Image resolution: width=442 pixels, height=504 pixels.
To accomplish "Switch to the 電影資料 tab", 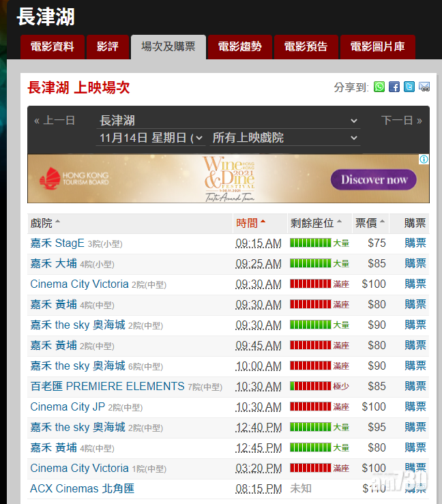I will 53,47.
